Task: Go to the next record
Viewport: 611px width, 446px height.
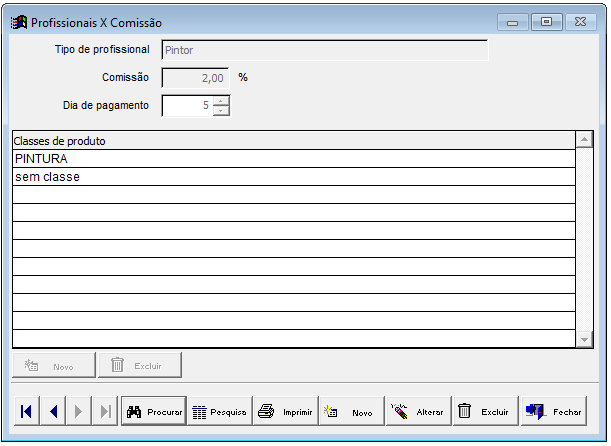Action: pyautogui.click(x=79, y=411)
